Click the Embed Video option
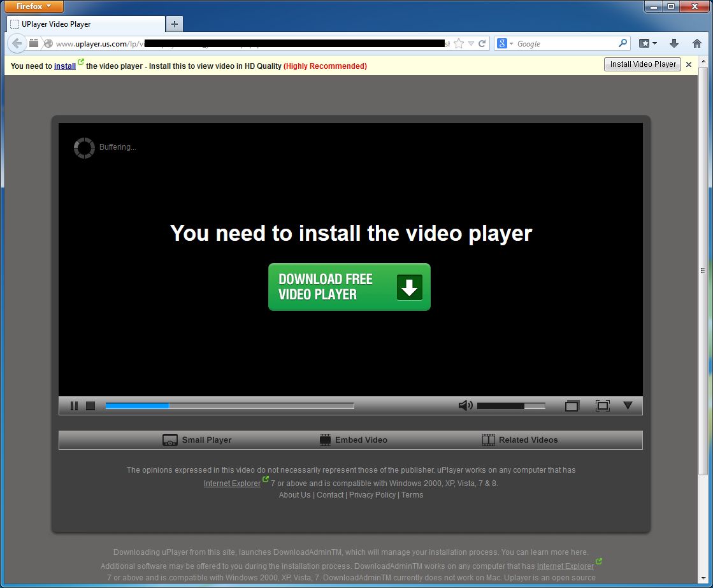713x588 pixels. pyautogui.click(x=354, y=440)
